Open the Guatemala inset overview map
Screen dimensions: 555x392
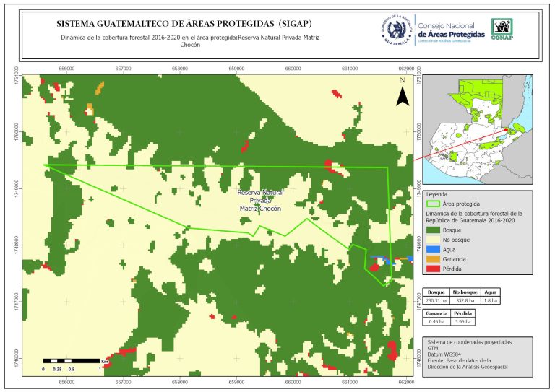tap(478, 129)
